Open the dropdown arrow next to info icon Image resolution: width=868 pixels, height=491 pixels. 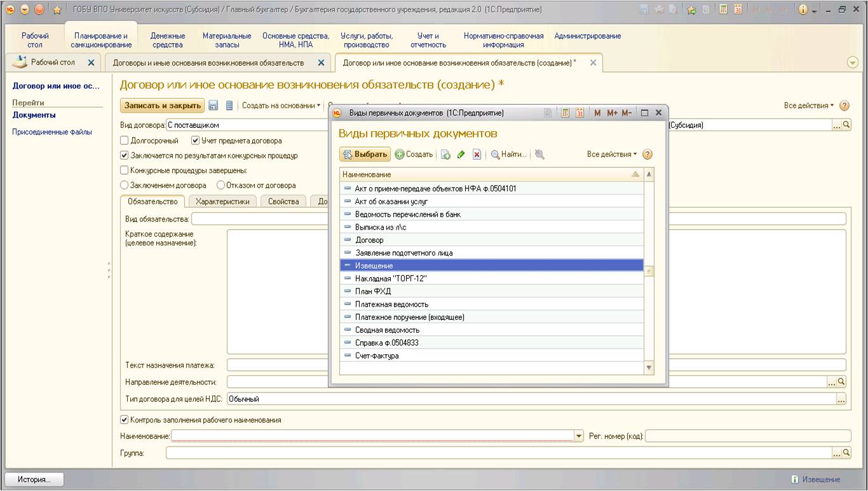click(815, 10)
